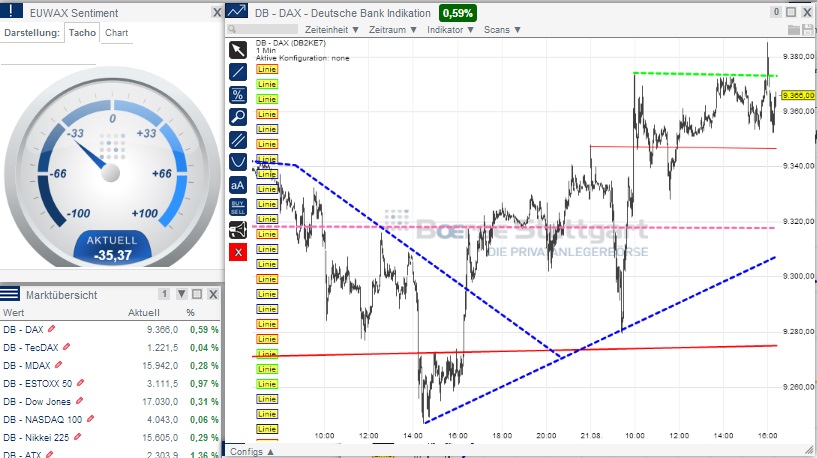Image resolution: width=817 pixels, height=458 pixels.
Task: Click the pencil icon next to DB - MDAX
Action: (58, 365)
